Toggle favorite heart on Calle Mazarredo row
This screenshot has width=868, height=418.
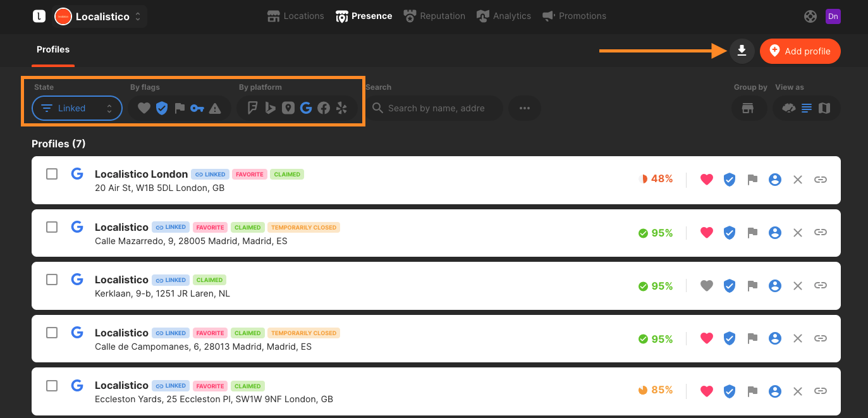click(x=707, y=233)
